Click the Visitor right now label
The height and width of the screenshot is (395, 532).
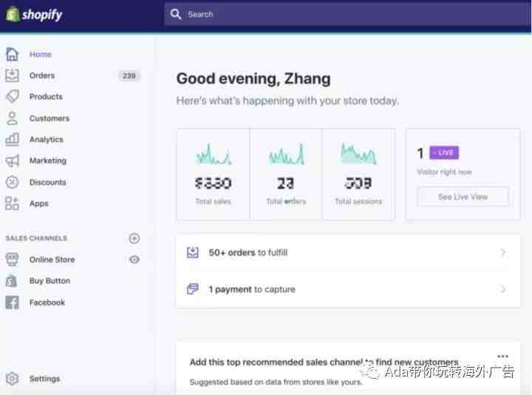click(x=444, y=172)
